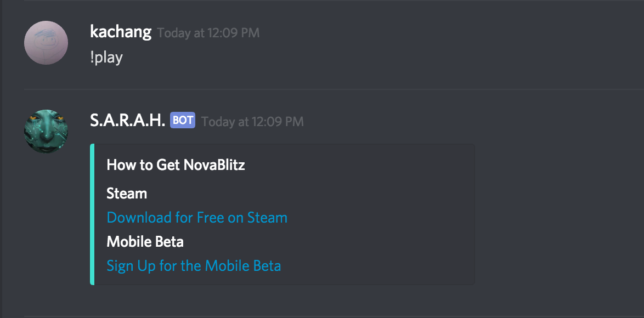Click blank area right of the !play message
644x318 pixels.
384,57
